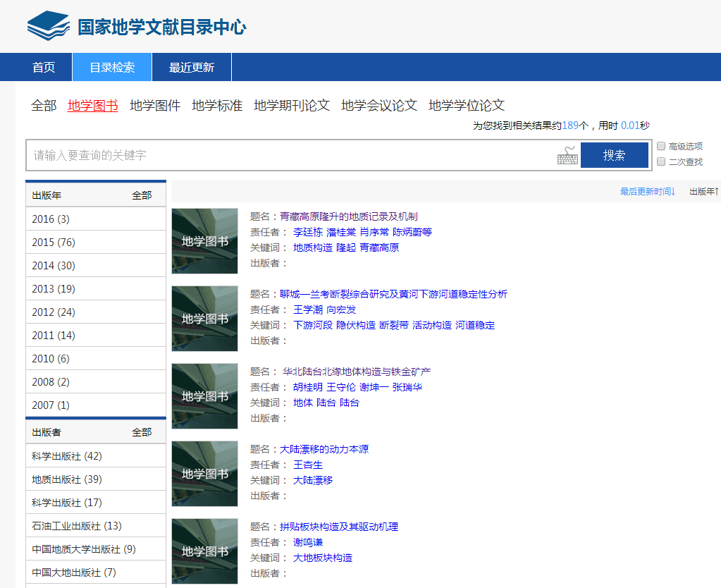Select the 地学图件 category
The height and width of the screenshot is (588, 721).
click(155, 106)
